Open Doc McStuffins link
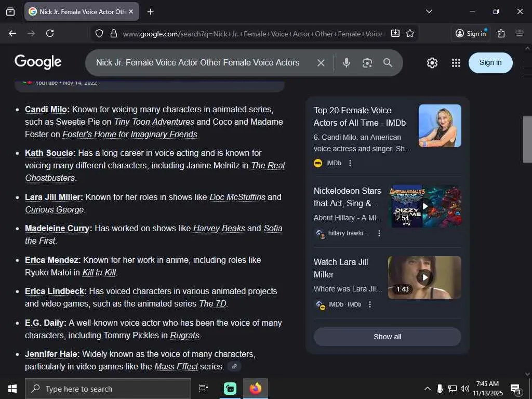This screenshot has width=532, height=399. point(237,197)
